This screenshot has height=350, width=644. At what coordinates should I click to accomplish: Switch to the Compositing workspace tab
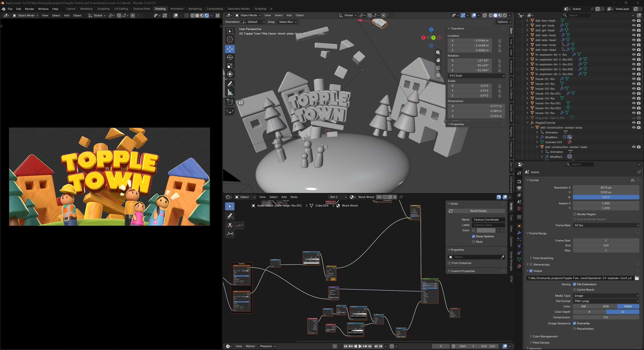point(214,9)
